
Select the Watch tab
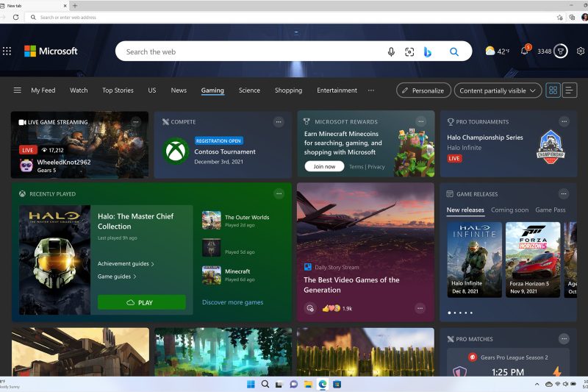79,90
